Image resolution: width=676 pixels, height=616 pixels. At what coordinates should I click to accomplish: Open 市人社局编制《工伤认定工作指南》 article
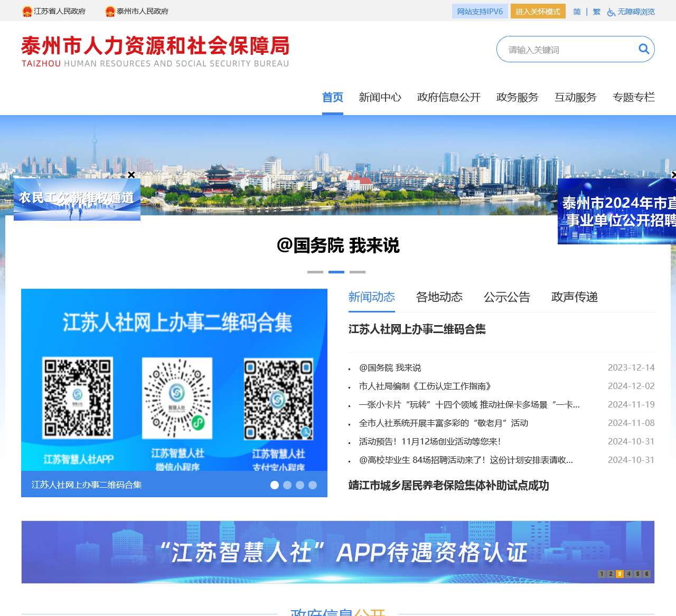coord(426,386)
